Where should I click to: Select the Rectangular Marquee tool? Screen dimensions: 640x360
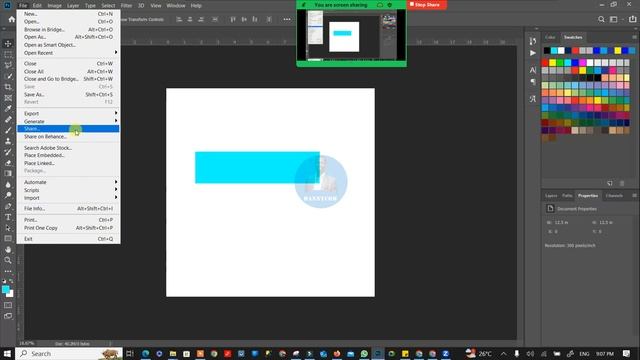(8, 55)
